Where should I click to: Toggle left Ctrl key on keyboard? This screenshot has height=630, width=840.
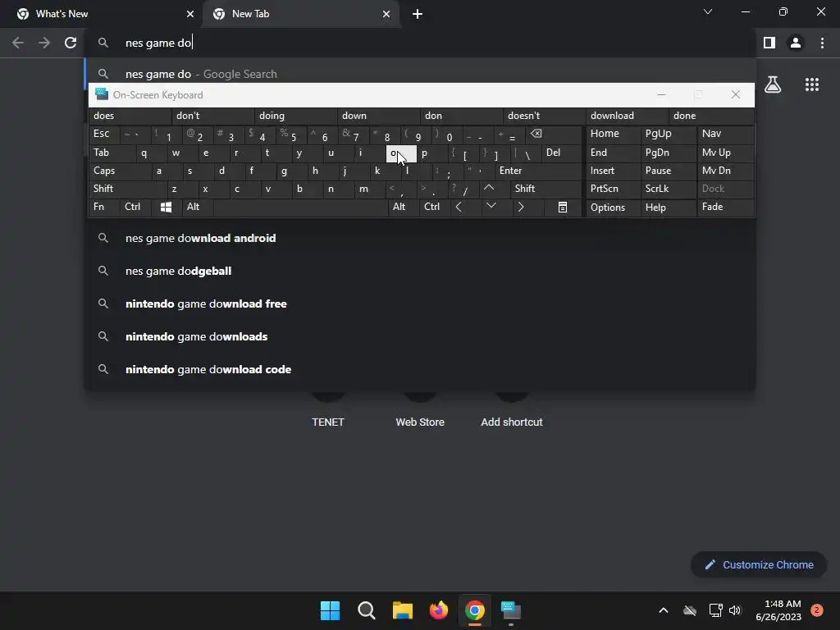pyautogui.click(x=135, y=207)
